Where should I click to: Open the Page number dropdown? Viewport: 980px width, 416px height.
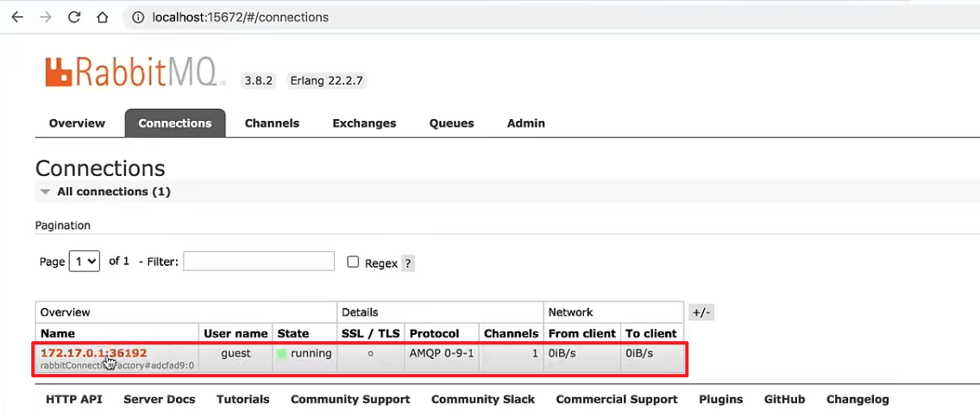click(x=85, y=261)
